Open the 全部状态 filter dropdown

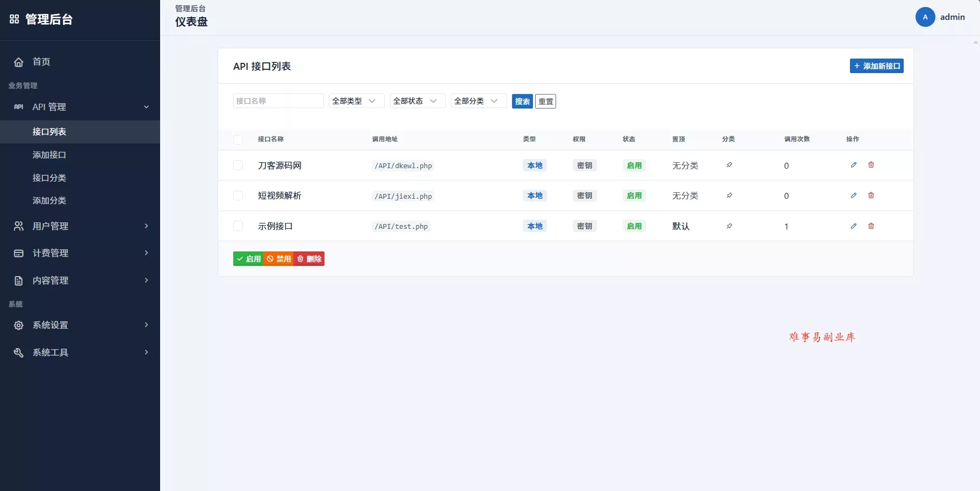[x=417, y=101]
